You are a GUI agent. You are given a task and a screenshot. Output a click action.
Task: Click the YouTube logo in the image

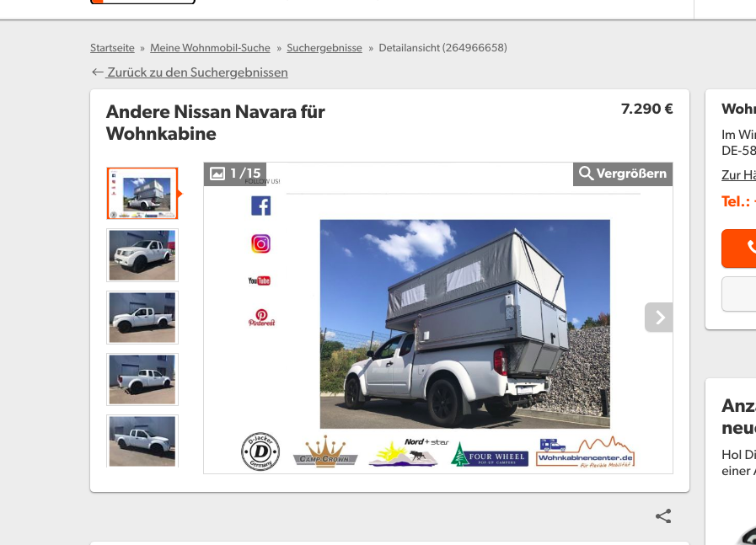pos(260,281)
